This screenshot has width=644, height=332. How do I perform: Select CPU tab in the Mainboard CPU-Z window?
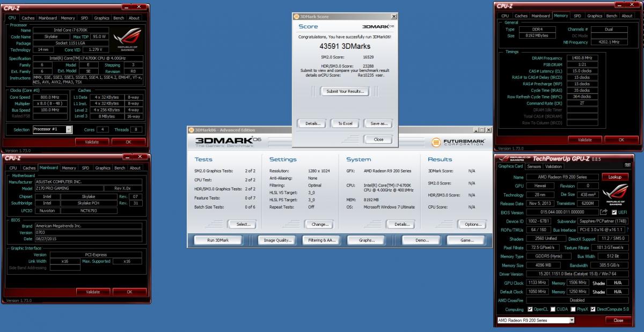pyautogui.click(x=12, y=168)
